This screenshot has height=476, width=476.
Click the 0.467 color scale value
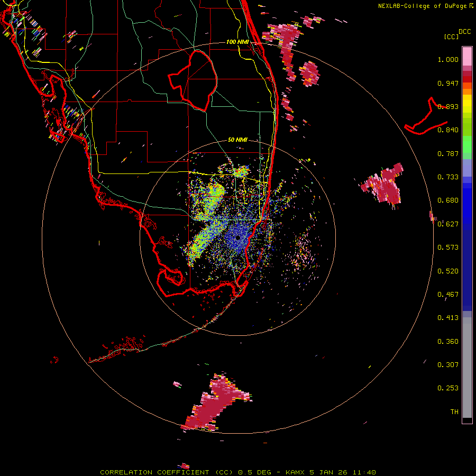[448, 295]
